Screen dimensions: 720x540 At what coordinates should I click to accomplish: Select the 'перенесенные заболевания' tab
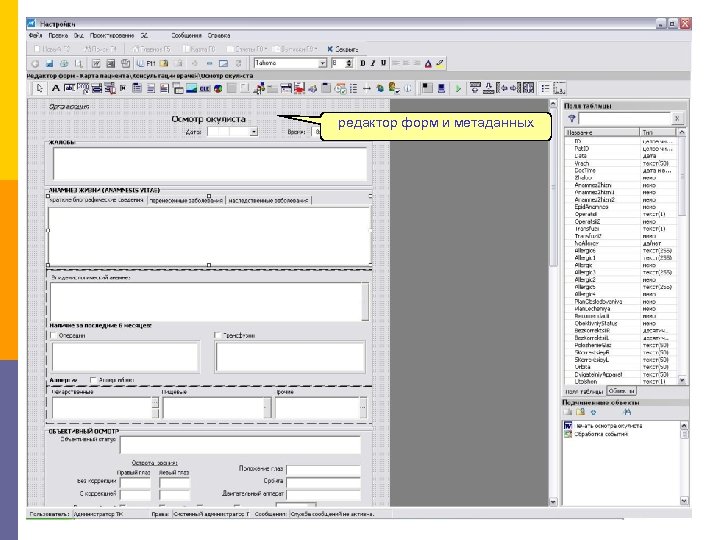pos(186,200)
